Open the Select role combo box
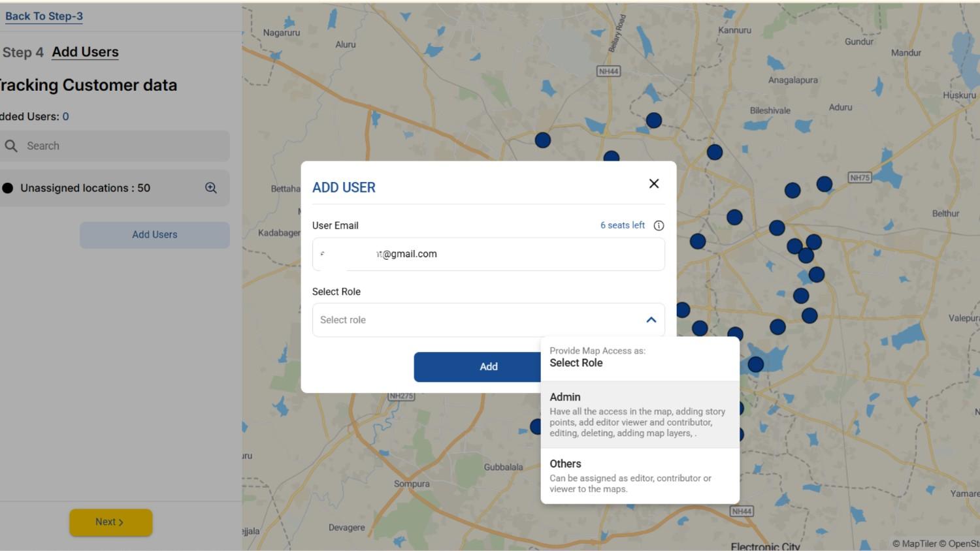The width and height of the screenshot is (980, 551). click(477, 320)
